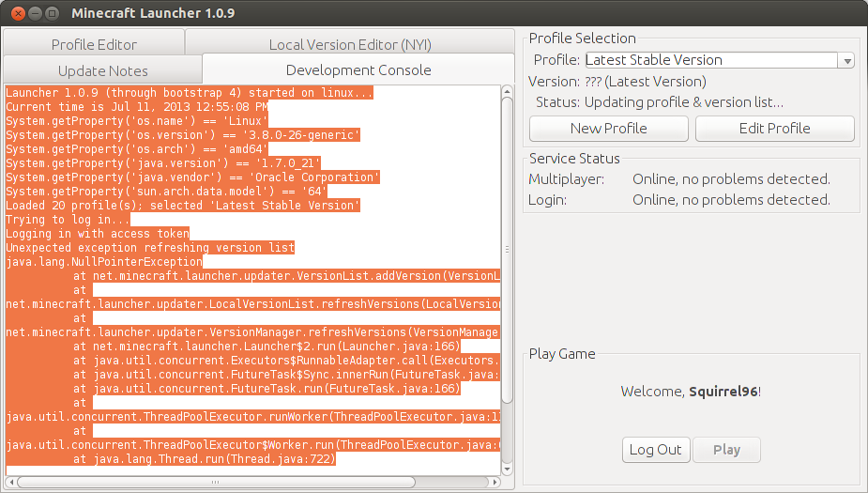The height and width of the screenshot is (493, 868).
Task: Click the os.name 'Linux' console line
Action: [137, 121]
